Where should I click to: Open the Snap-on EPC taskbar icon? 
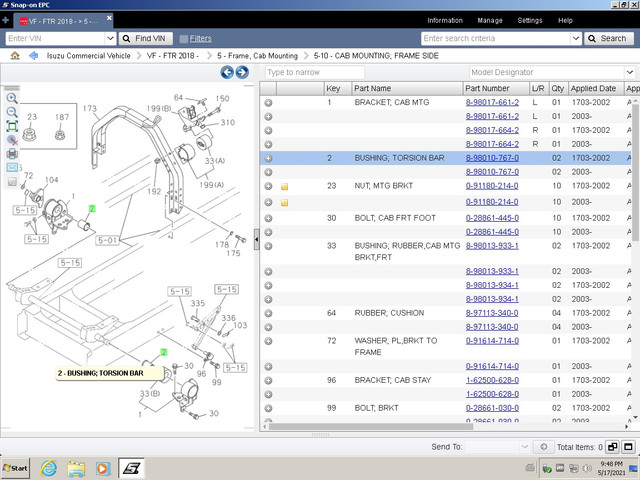click(x=131, y=468)
